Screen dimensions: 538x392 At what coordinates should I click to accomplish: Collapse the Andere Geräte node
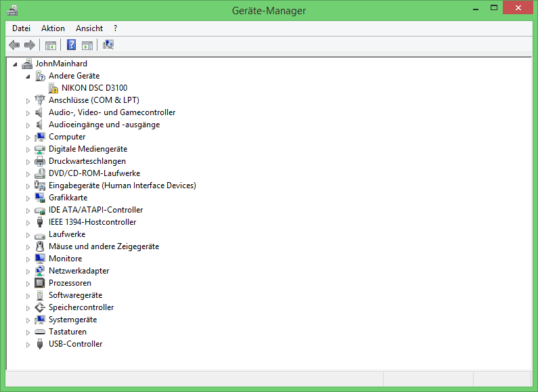point(28,77)
